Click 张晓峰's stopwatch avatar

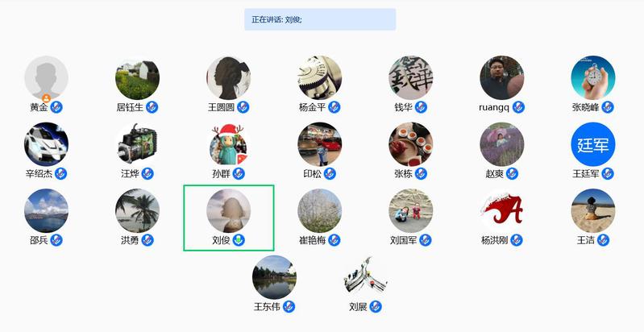tap(593, 78)
